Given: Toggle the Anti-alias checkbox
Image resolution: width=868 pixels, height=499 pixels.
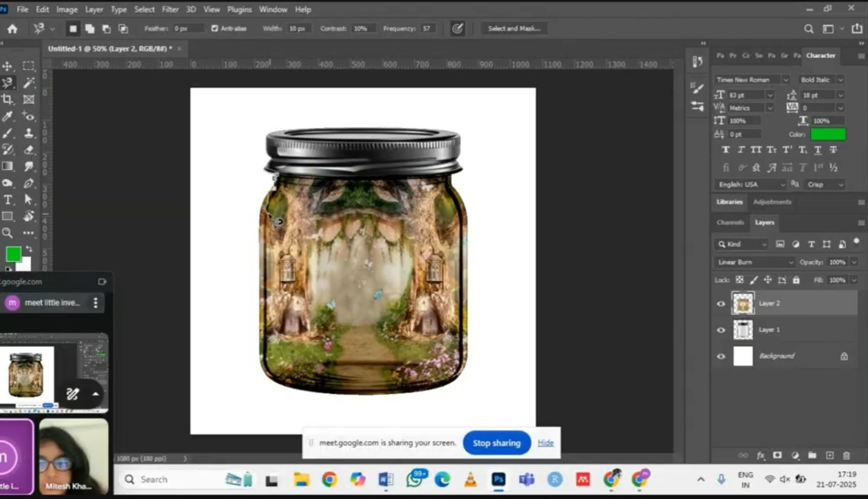Looking at the screenshot, I should pyautogui.click(x=214, y=29).
